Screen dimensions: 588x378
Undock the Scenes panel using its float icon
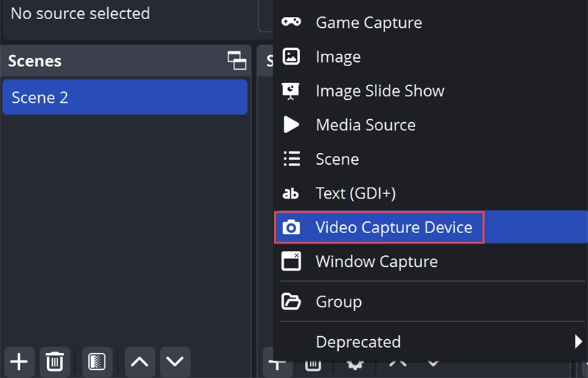pos(237,60)
